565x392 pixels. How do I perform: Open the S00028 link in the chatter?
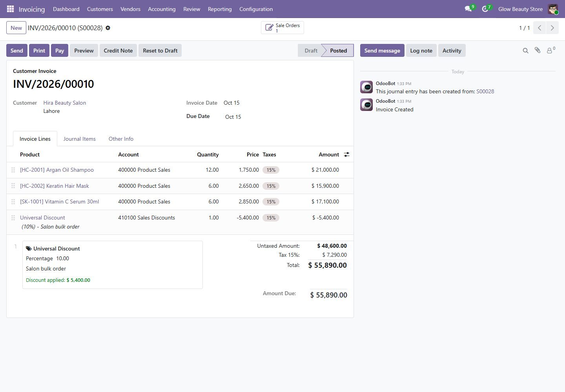point(485,91)
